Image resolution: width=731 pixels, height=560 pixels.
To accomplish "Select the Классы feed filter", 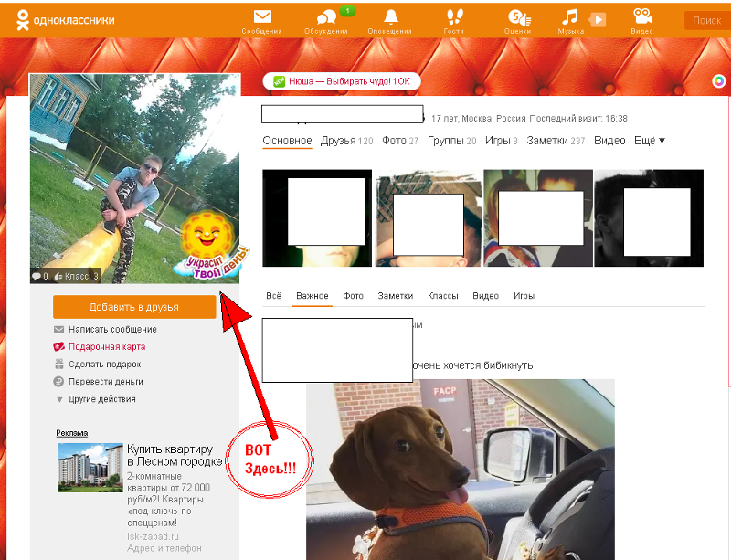I will 443,296.
